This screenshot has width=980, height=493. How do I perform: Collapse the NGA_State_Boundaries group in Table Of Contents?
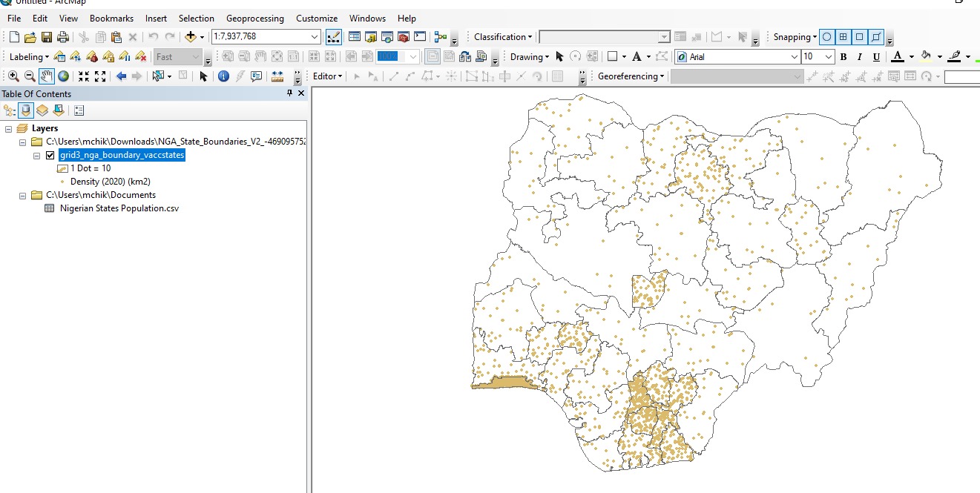point(23,142)
